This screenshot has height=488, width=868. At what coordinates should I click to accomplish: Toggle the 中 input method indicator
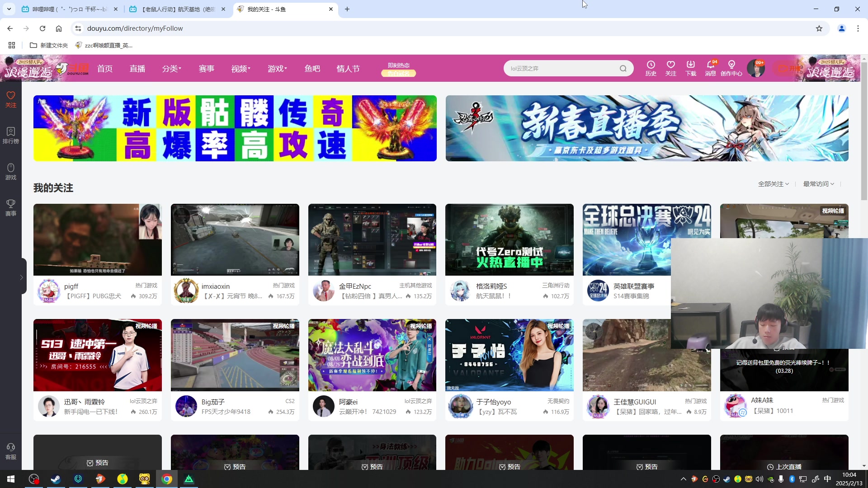coord(827,479)
